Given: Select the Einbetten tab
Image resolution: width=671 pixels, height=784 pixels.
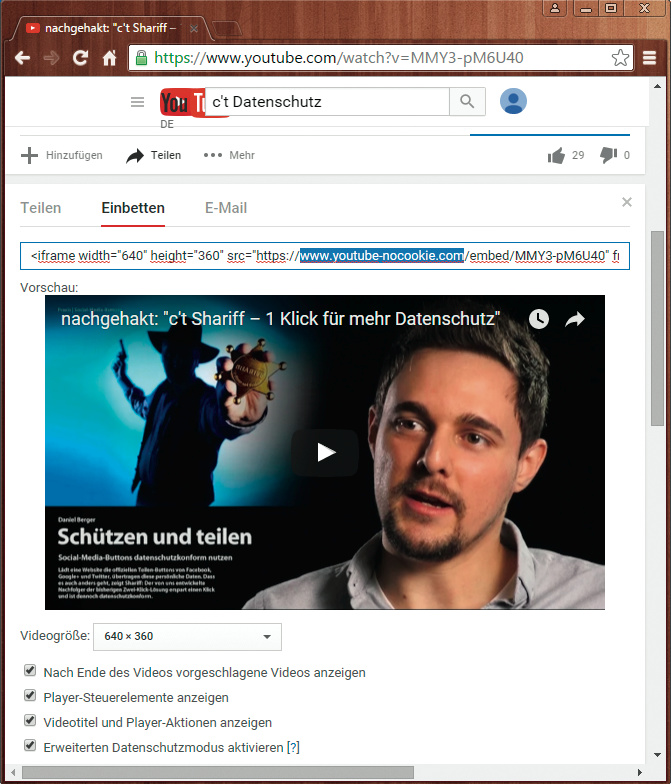Looking at the screenshot, I should [133, 208].
